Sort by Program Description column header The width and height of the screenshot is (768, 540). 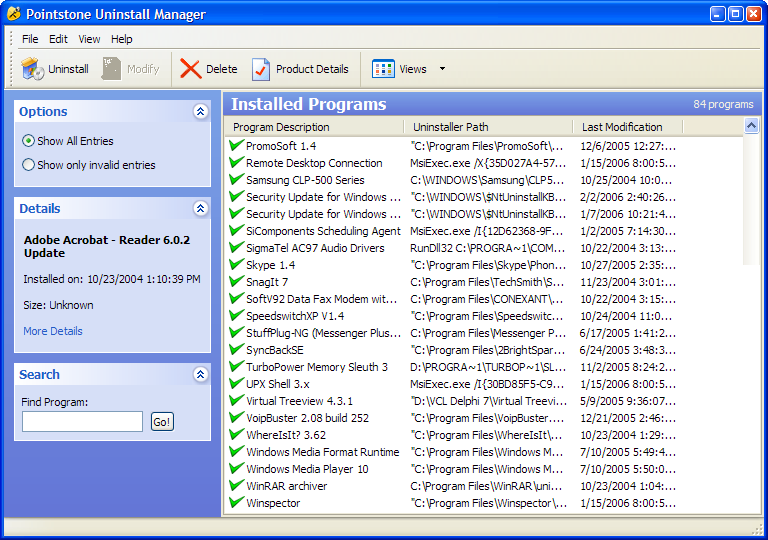pos(314,127)
